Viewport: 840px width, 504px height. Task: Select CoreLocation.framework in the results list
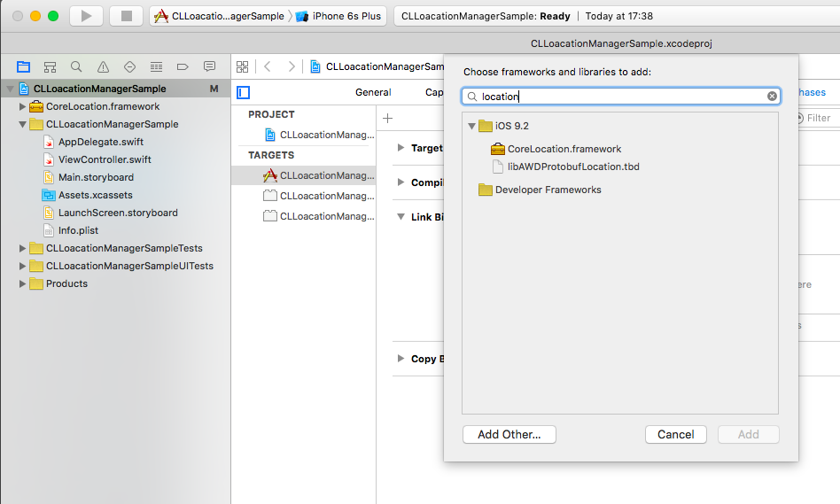point(564,149)
